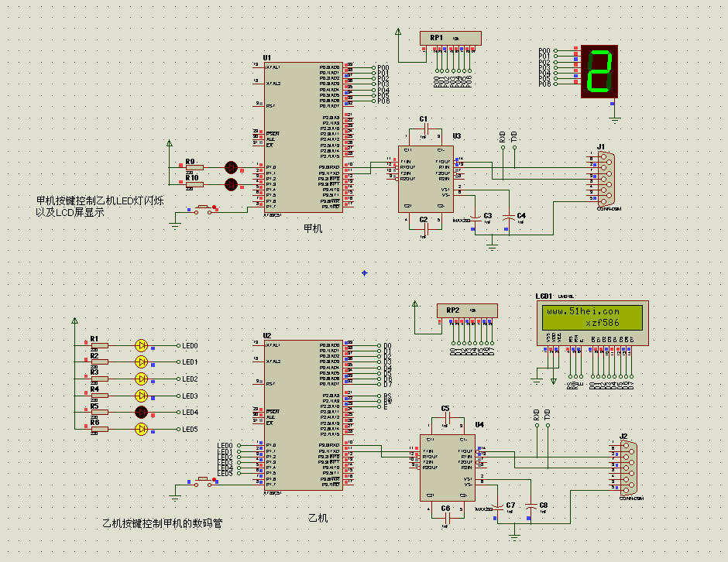This screenshot has height=562, width=728.
Task: Click the yellow LED in the R4 row
Action: (x=141, y=396)
